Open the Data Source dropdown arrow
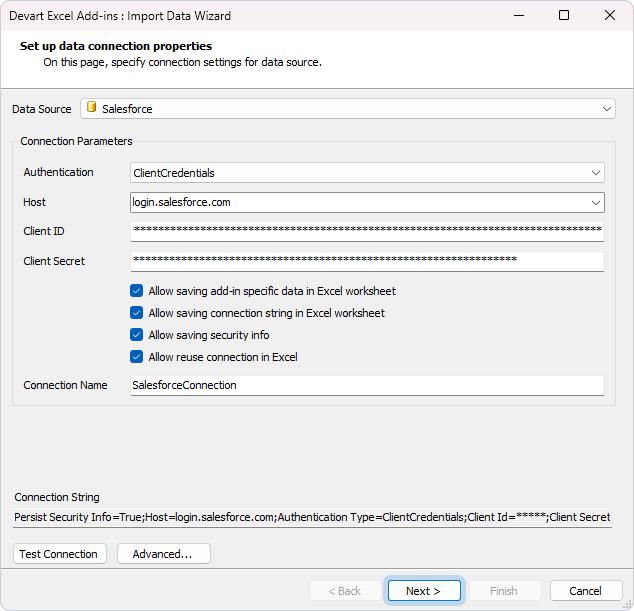 [606, 109]
